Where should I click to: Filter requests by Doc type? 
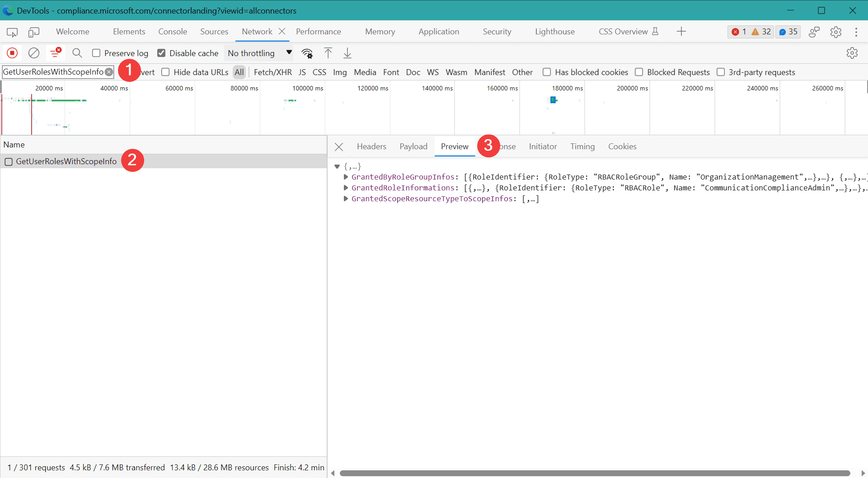click(413, 72)
